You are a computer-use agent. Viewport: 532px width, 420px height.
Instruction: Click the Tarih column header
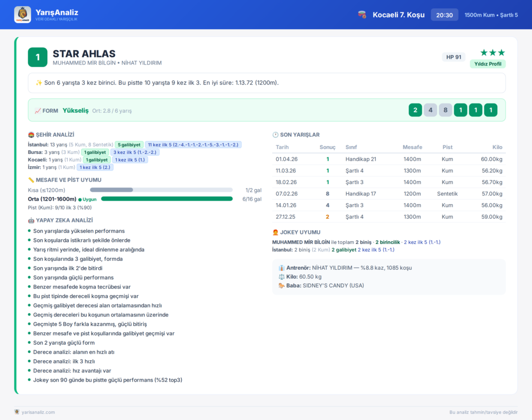pyautogui.click(x=282, y=147)
